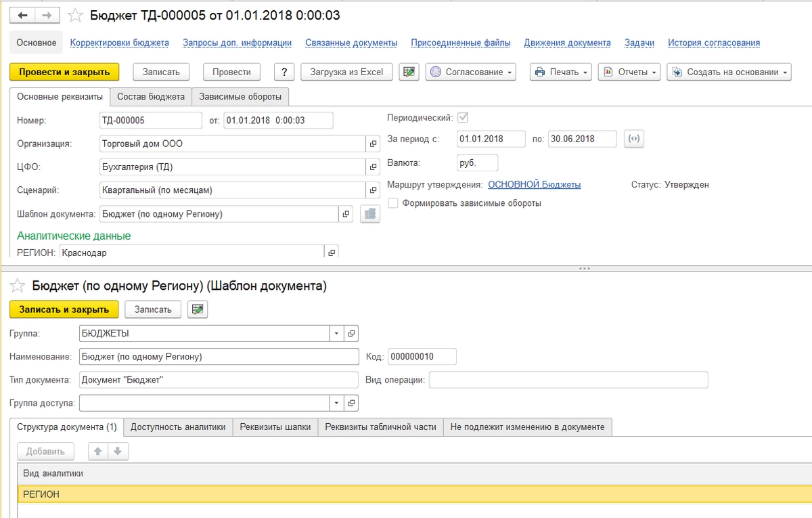Click the period end date 30.06.2018 field
Viewport: 812px width, 518px height.
click(583, 139)
